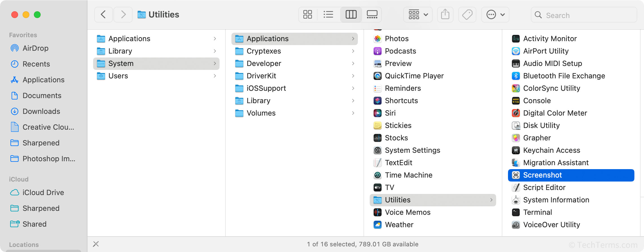The image size is (644, 252).
Task: Switch to list view
Action: pyautogui.click(x=328, y=15)
